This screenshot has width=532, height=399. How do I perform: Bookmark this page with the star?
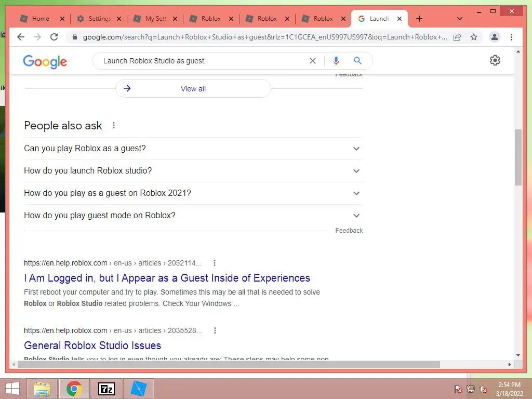474,37
